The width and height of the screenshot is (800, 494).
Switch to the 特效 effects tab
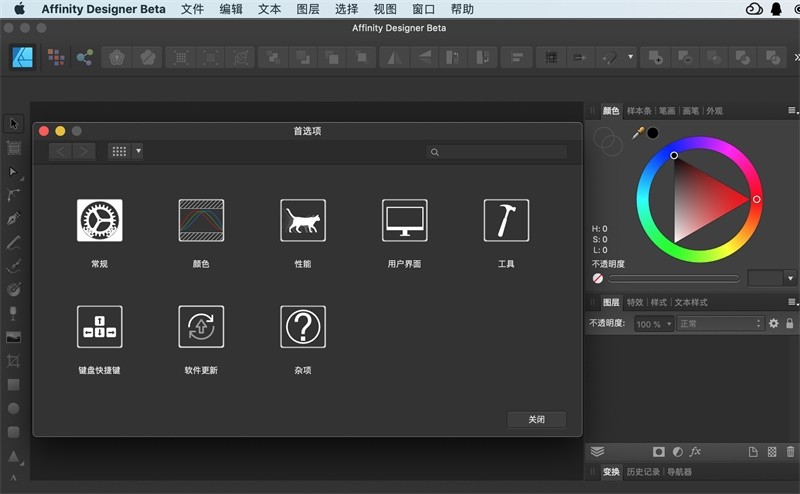pyautogui.click(x=635, y=302)
